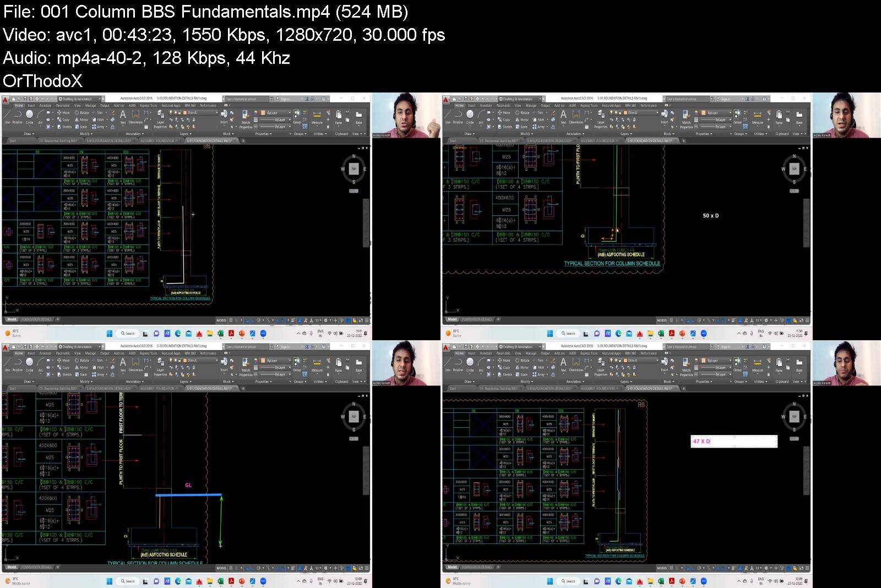881x588 pixels.
Task: Activate the Circle tool
Action: coord(29,117)
